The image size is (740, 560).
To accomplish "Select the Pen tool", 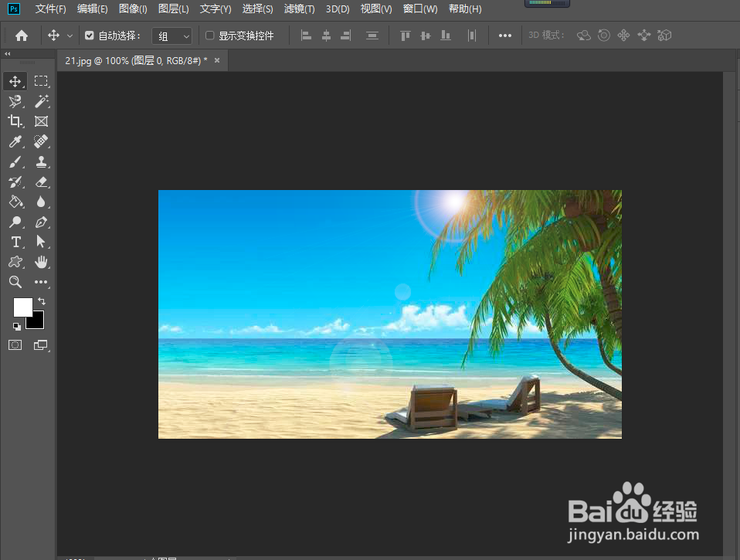I will (x=41, y=222).
